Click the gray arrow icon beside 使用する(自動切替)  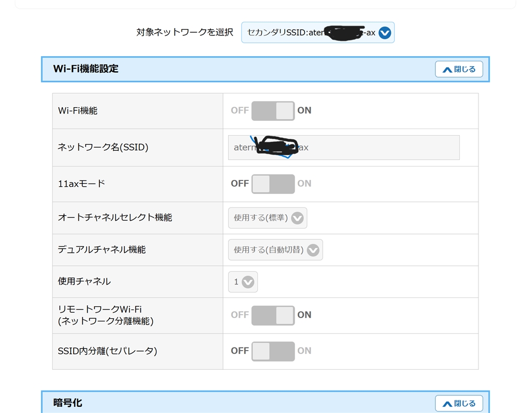coord(313,251)
